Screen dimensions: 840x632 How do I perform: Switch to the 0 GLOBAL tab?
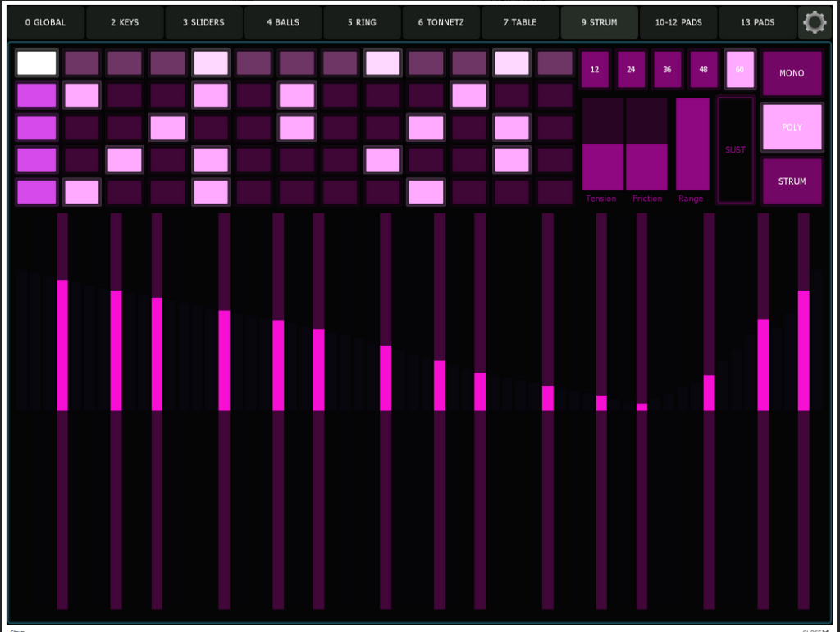coord(46,22)
